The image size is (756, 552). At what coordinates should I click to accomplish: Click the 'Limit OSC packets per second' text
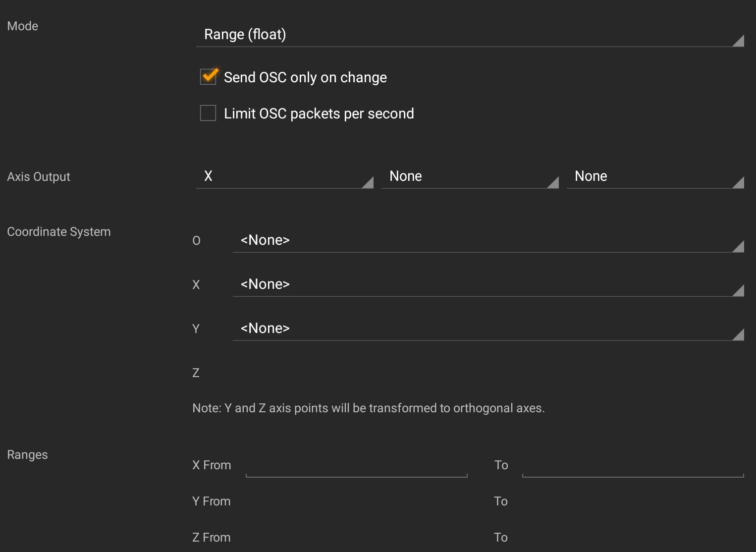pos(319,113)
